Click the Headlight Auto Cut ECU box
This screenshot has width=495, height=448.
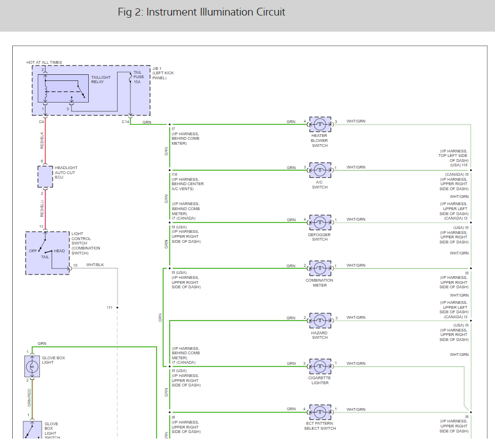(46, 176)
